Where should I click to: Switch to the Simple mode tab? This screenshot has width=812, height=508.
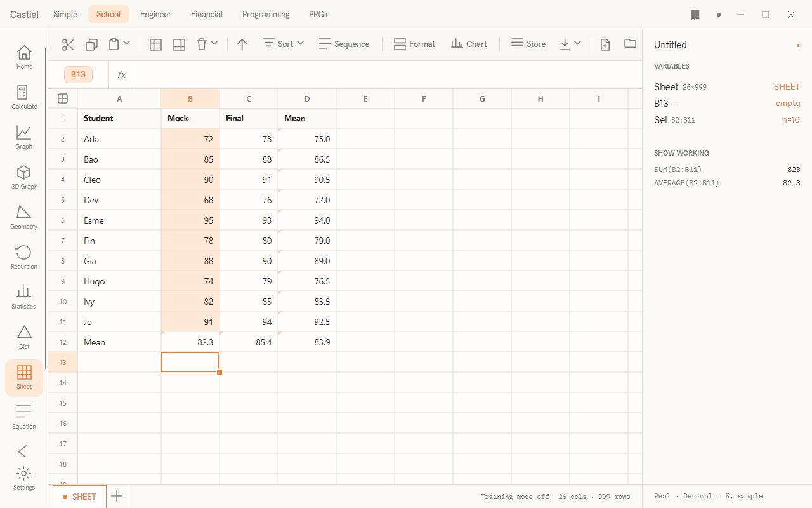[65, 14]
